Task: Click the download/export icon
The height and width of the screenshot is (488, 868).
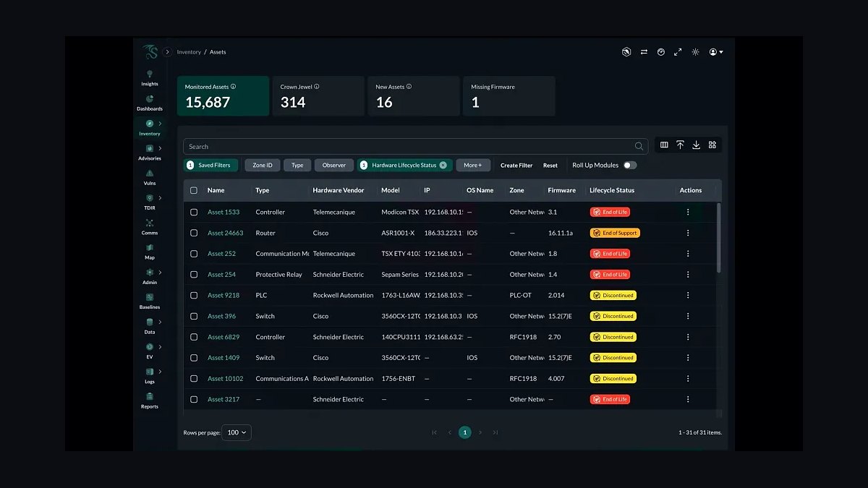Action: [696, 145]
